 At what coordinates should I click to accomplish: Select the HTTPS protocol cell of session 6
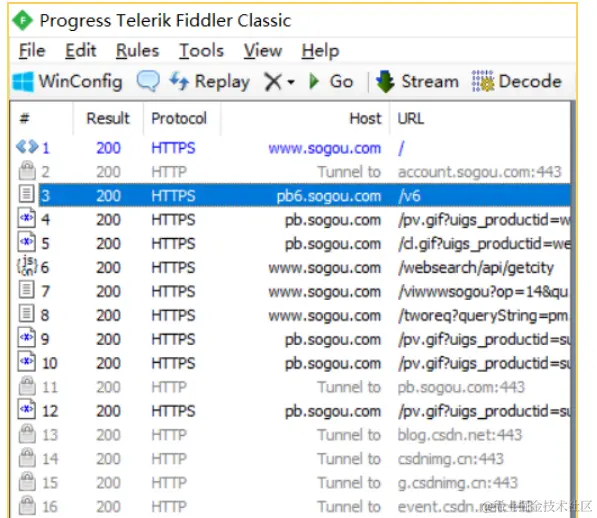173,268
